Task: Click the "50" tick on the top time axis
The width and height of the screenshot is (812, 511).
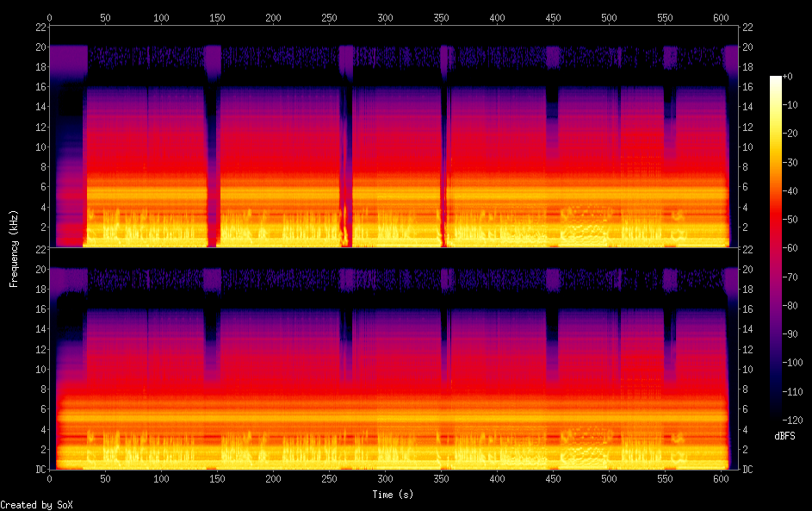Action: (x=105, y=17)
